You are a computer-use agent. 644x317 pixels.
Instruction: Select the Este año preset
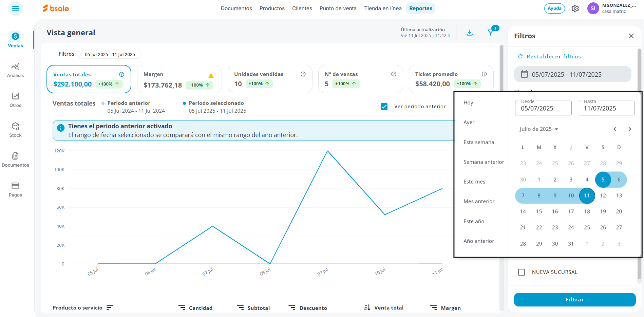[x=474, y=221]
